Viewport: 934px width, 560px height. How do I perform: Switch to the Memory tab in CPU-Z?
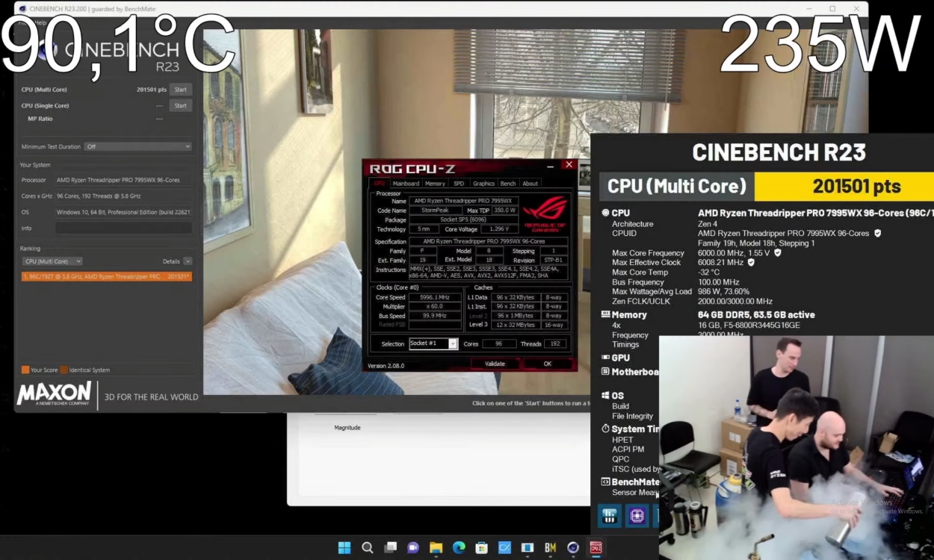(435, 184)
